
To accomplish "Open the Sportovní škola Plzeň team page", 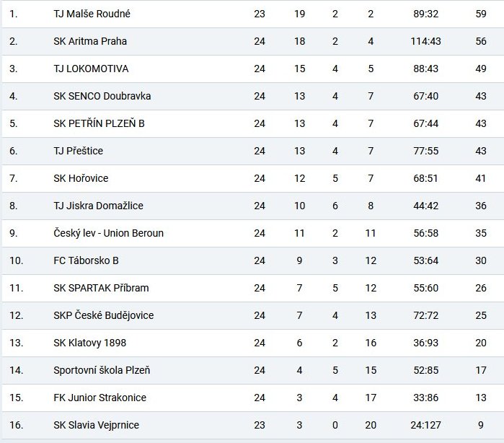I will 102,370.
